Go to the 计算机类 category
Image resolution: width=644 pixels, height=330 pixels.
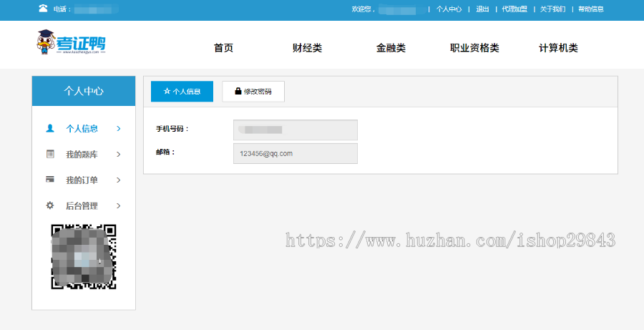click(x=558, y=48)
